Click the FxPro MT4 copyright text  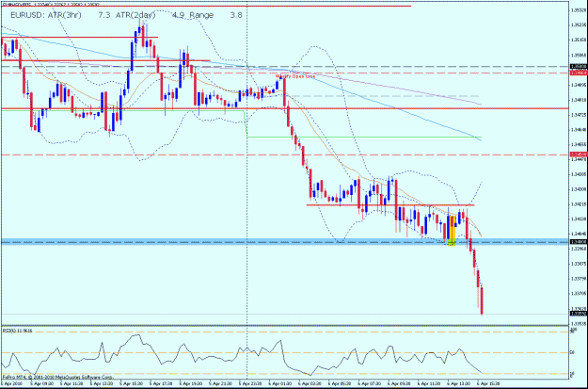point(57,377)
